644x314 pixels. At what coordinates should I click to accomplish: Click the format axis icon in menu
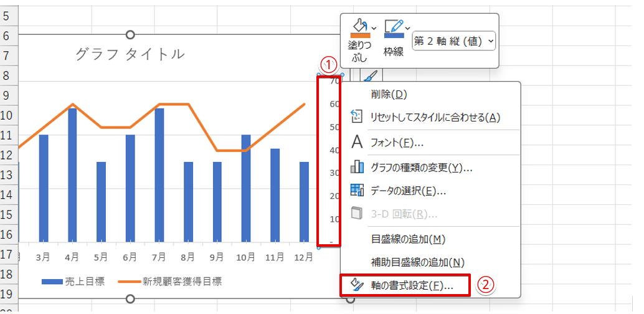pyautogui.click(x=357, y=285)
